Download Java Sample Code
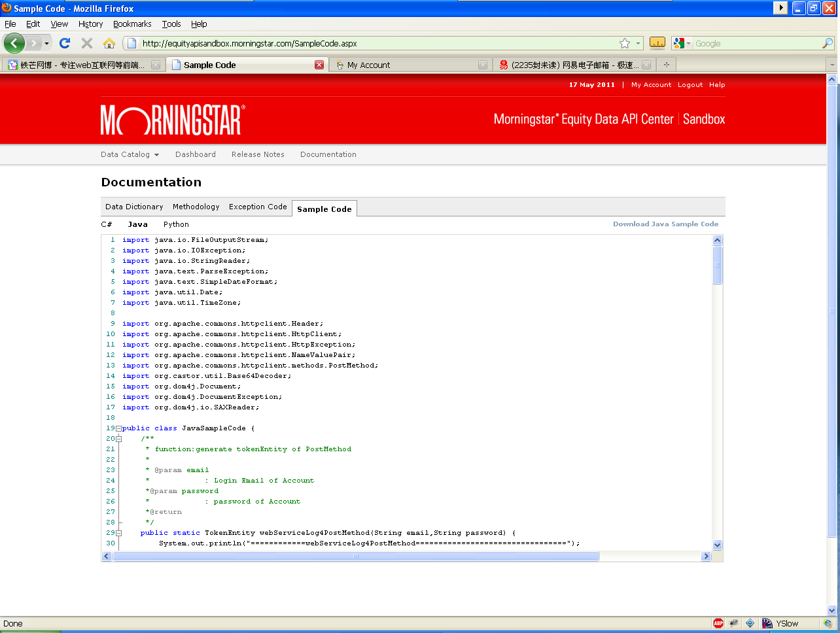Image resolution: width=840 pixels, height=633 pixels. 665,224
